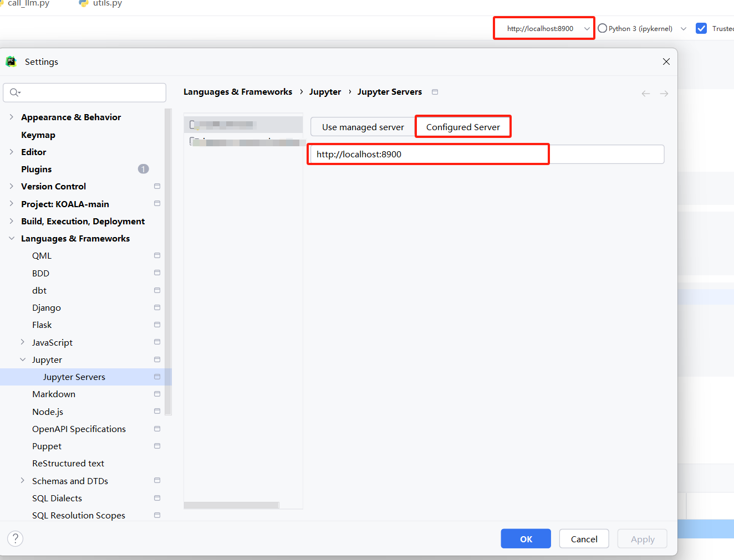Image resolution: width=734 pixels, height=560 pixels.
Task: Click the project-level icon beside Schemas and DTDs
Action: coord(157,480)
